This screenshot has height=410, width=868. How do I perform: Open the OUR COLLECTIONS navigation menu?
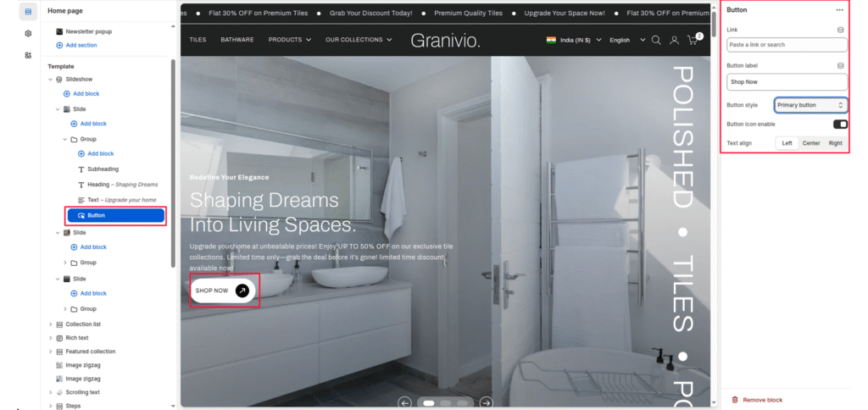(x=358, y=40)
